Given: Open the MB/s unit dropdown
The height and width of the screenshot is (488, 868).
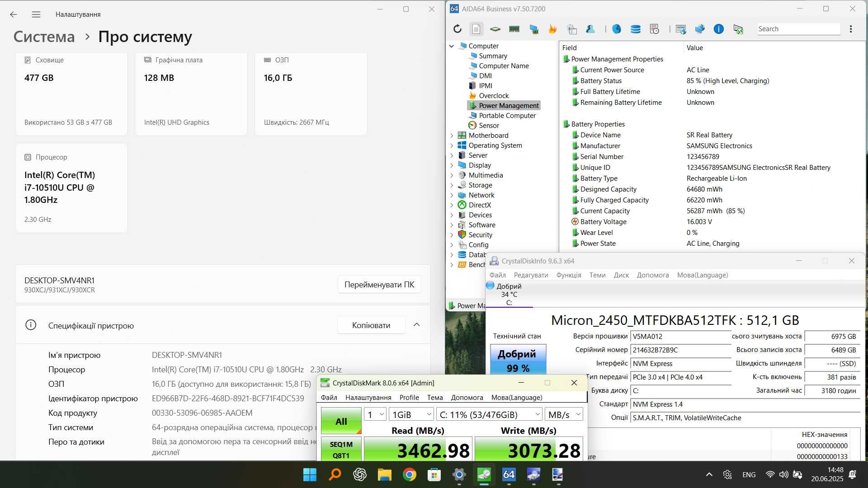Looking at the screenshot, I should (564, 414).
